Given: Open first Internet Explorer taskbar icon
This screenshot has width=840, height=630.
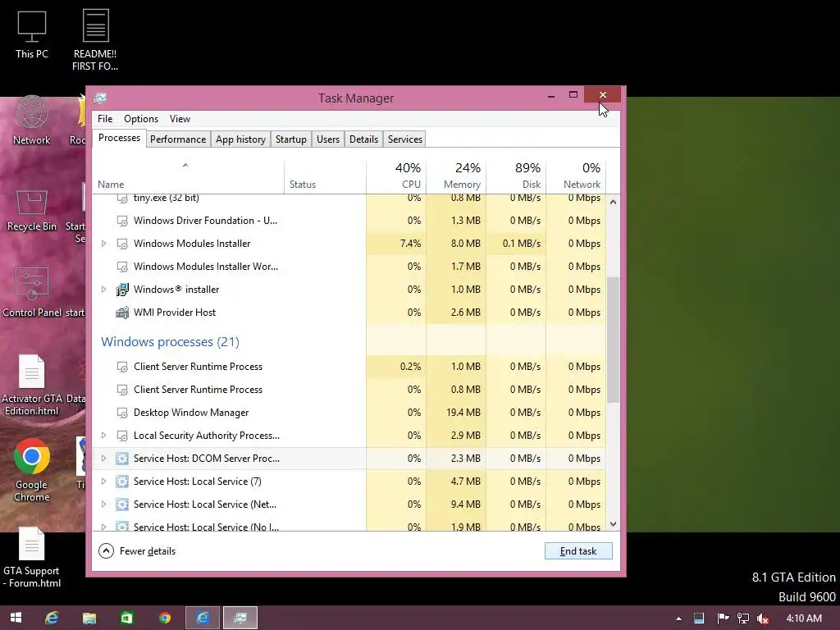Looking at the screenshot, I should click(x=52, y=618).
